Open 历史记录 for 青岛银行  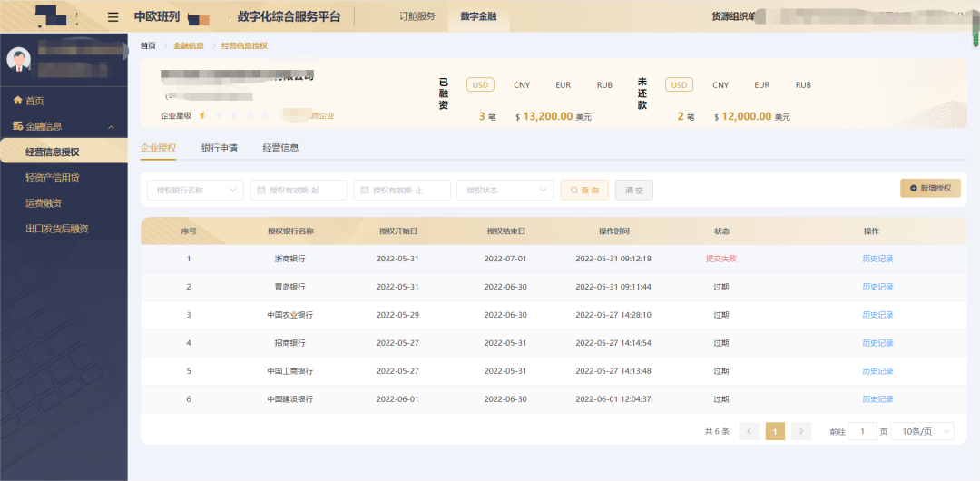coord(877,287)
